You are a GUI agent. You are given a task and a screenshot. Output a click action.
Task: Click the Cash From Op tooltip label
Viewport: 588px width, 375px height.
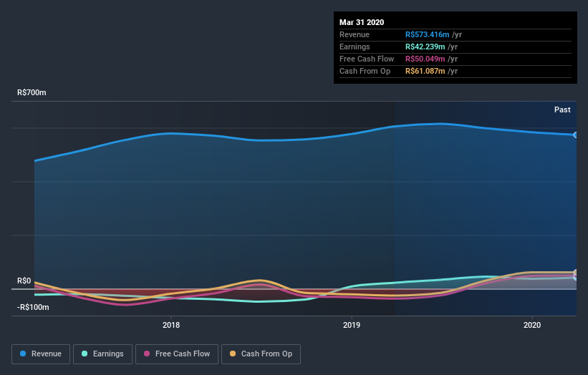(365, 71)
